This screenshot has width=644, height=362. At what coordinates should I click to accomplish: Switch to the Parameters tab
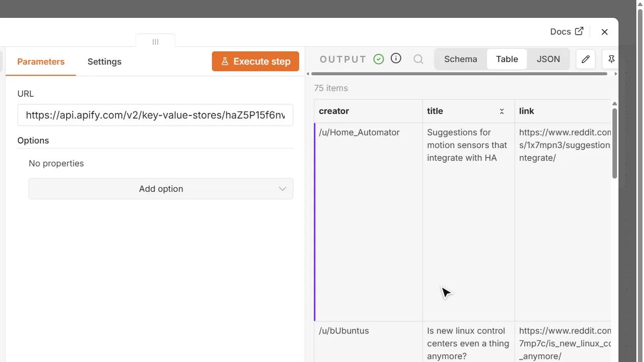pyautogui.click(x=41, y=62)
